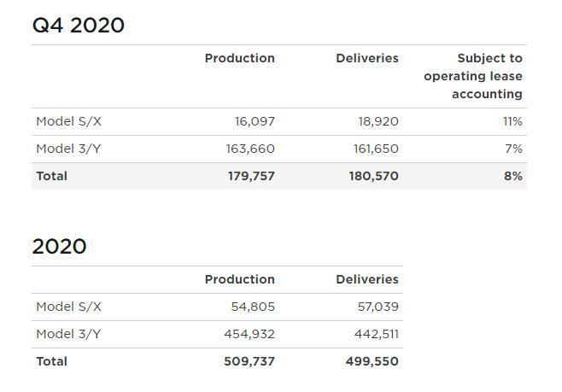Click the annual total deliveries 499,550
The width and height of the screenshot is (562, 392).
(x=372, y=361)
